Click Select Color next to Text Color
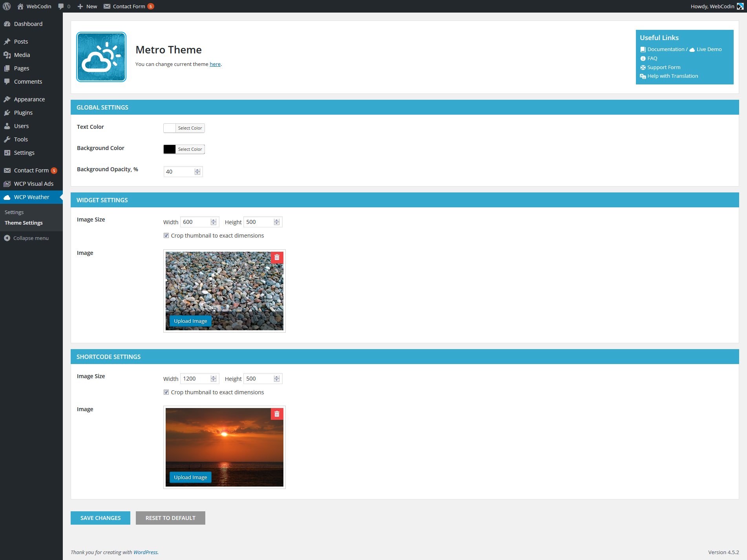This screenshot has width=747, height=560. pos(190,128)
